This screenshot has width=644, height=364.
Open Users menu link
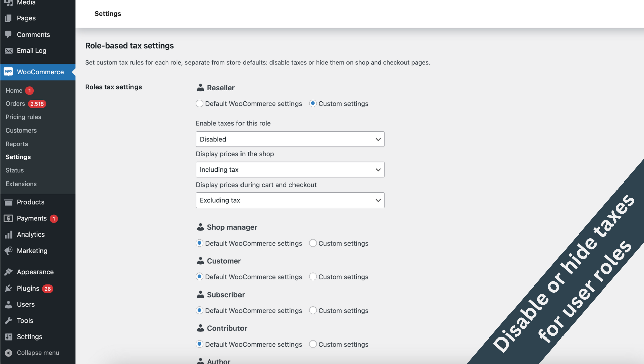[x=26, y=304]
